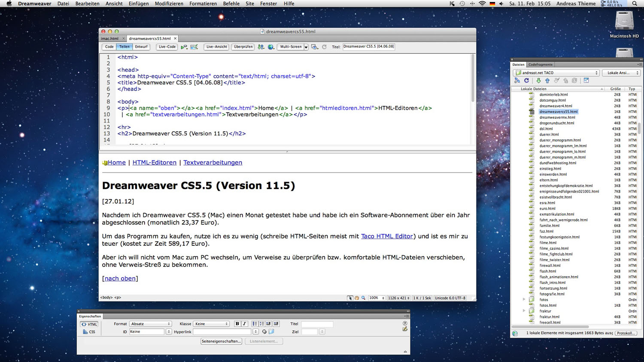Click the document Titel input field

[x=369, y=47]
